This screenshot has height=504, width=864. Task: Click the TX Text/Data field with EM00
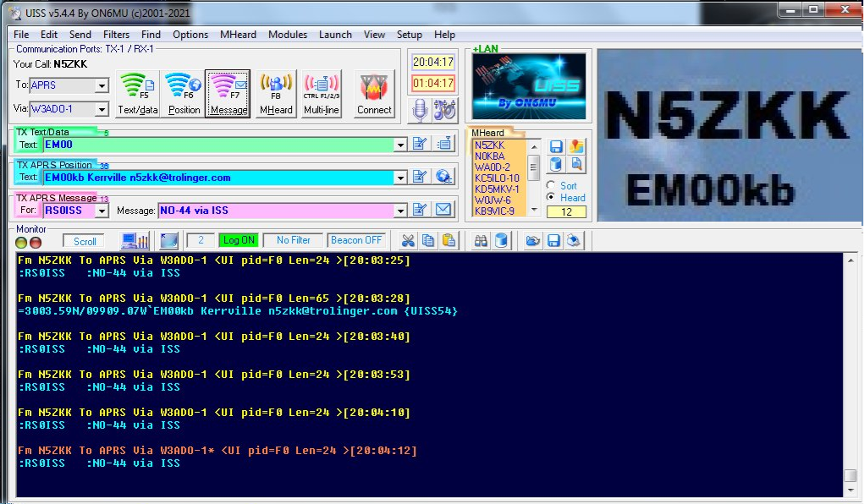219,145
